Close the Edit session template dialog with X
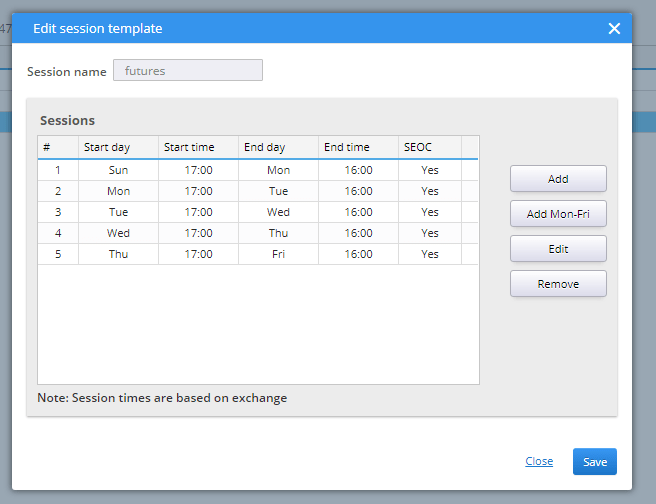The height and width of the screenshot is (504, 656). tap(614, 28)
